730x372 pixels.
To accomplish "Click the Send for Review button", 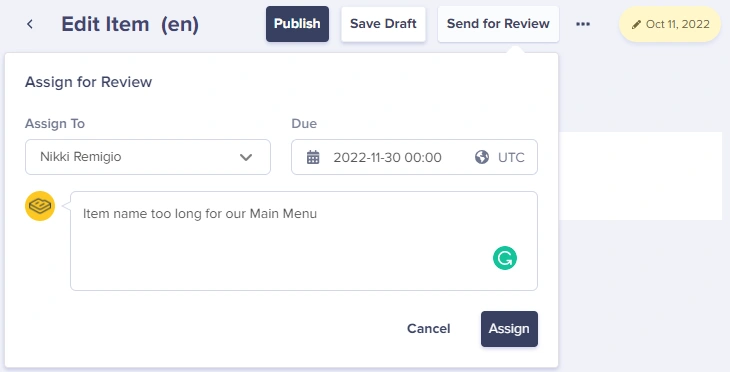I will click(x=498, y=24).
